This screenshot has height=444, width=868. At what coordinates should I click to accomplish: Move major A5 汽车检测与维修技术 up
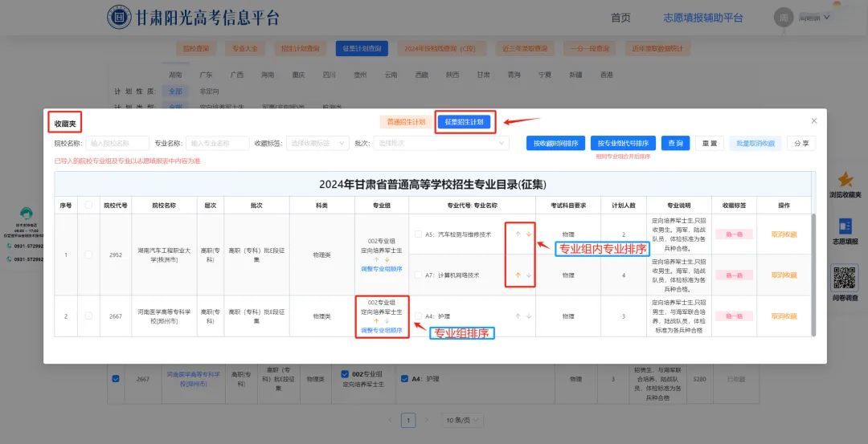tap(518, 234)
